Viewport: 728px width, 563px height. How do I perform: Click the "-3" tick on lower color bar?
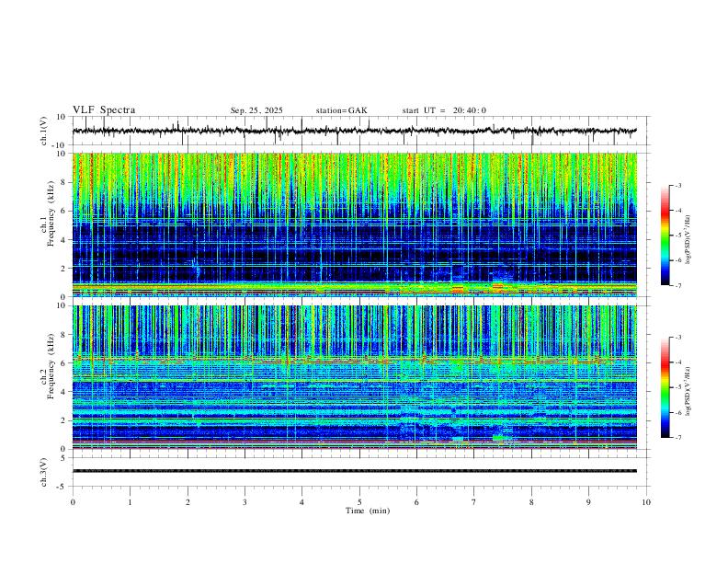coord(677,338)
